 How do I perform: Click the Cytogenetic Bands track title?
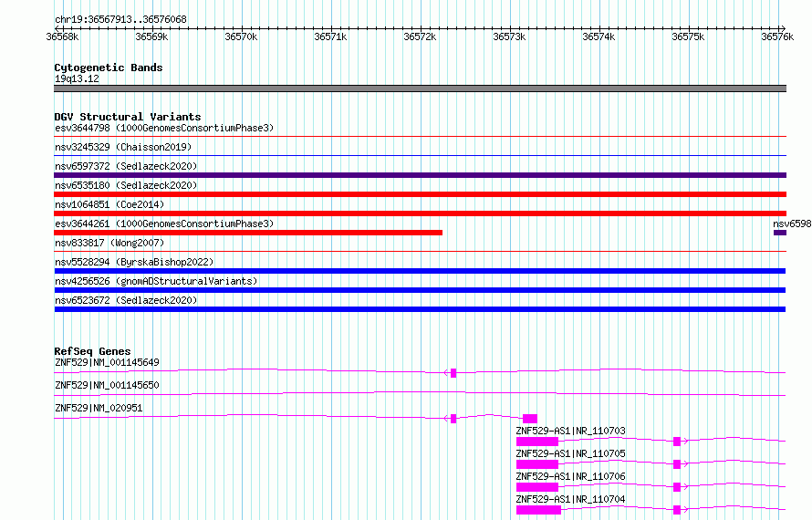pos(109,68)
